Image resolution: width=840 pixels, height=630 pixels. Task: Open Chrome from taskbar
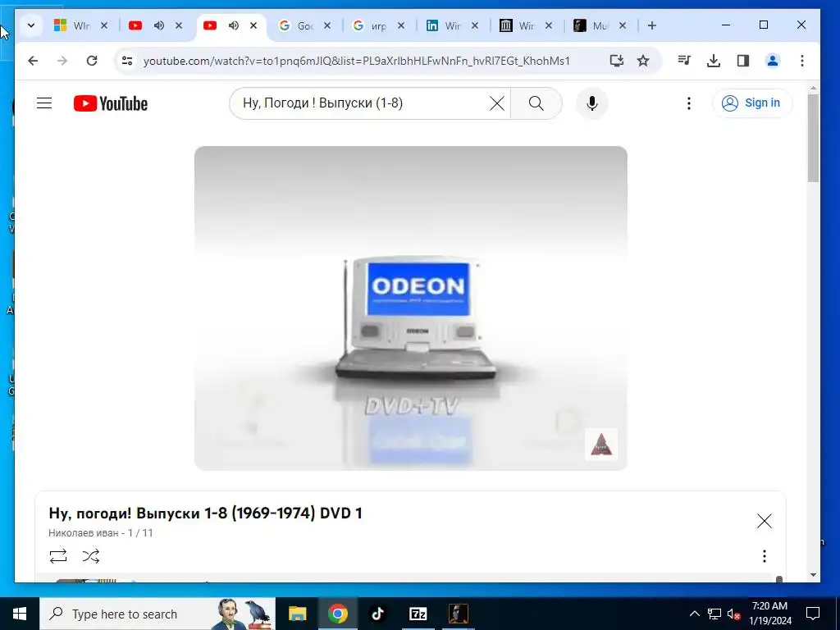(x=337, y=614)
